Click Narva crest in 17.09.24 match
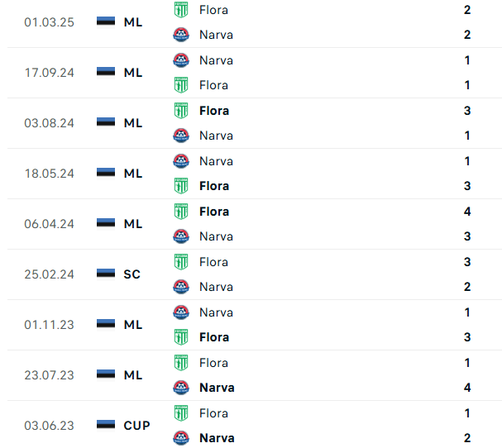The height and width of the screenshot is (448, 502). tap(181, 60)
